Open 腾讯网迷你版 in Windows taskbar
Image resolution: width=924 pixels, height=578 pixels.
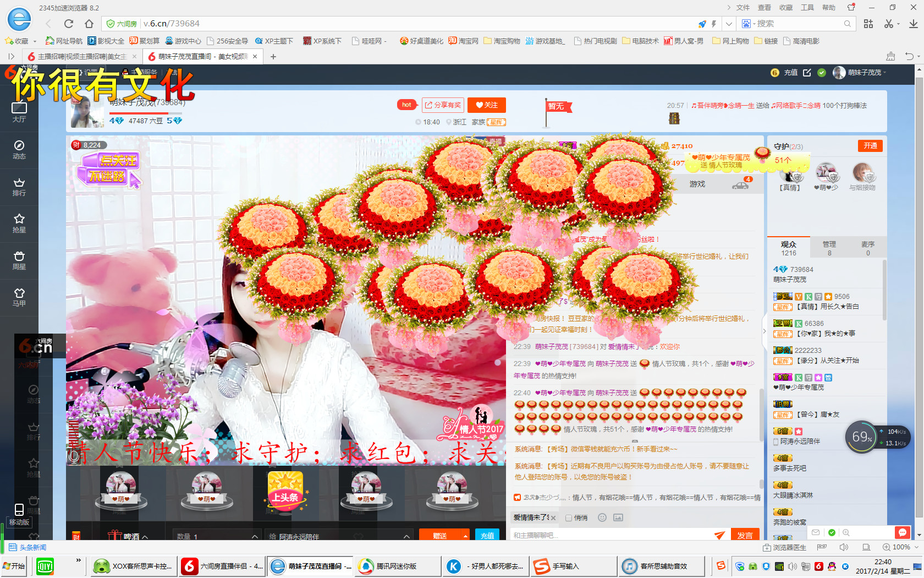(397, 566)
